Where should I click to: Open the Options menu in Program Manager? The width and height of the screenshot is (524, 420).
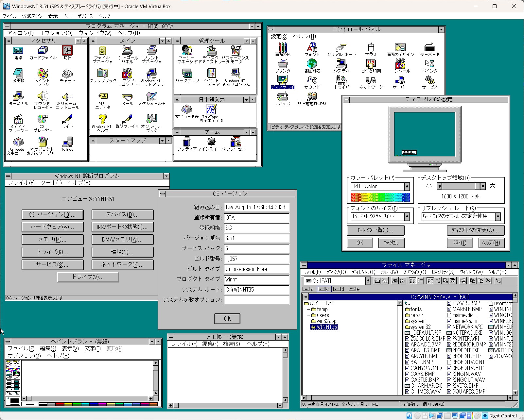click(x=56, y=33)
